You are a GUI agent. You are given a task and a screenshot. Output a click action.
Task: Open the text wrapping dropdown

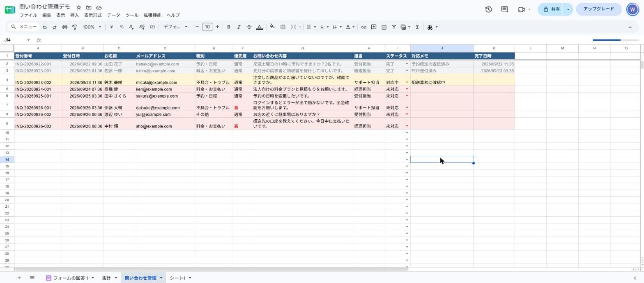pos(337,27)
